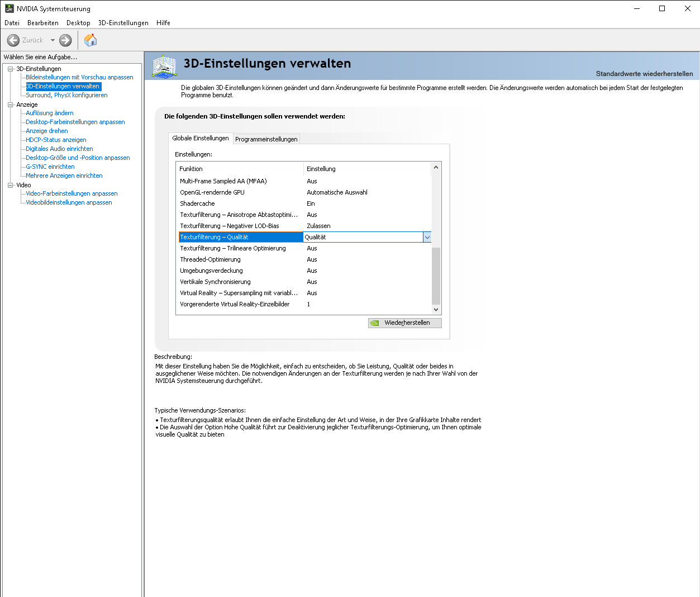Click the Einstellung column header
The height and width of the screenshot is (597, 700).
tap(367, 169)
